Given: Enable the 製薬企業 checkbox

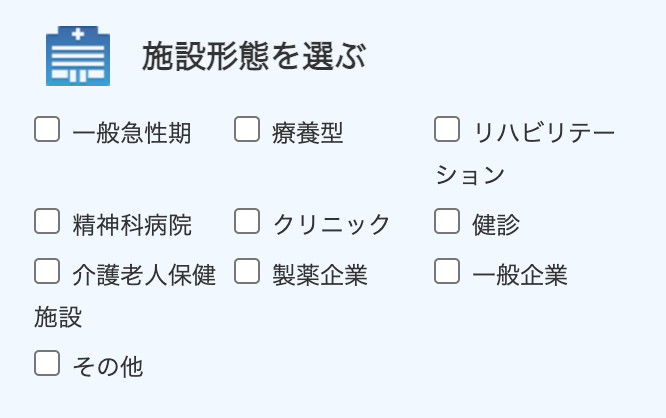Looking at the screenshot, I should [x=247, y=271].
